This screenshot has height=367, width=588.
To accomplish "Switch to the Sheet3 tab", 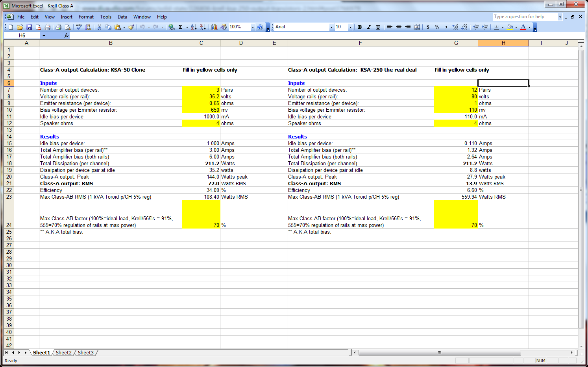I will 86,353.
